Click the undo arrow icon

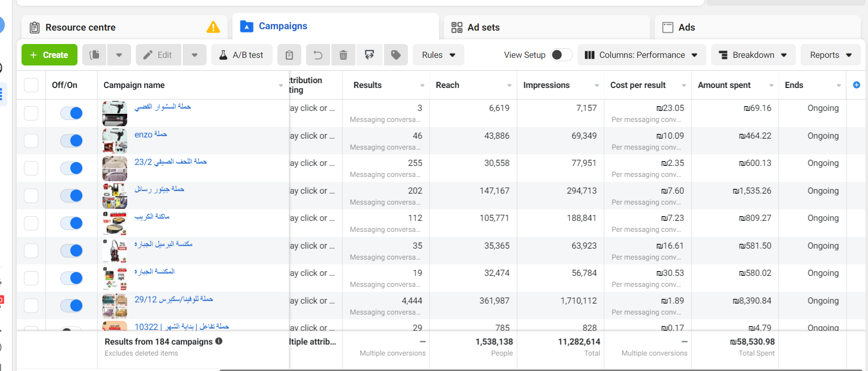point(318,55)
